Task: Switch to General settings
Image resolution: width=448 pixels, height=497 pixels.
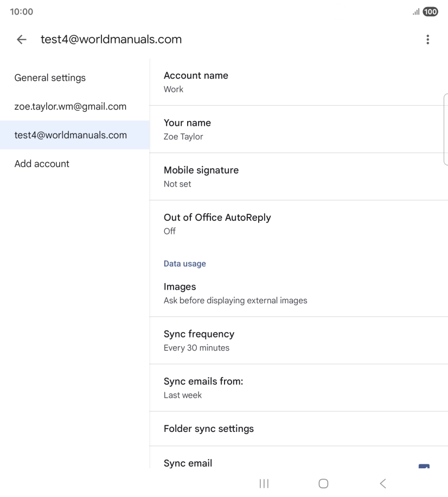Action: [x=50, y=78]
